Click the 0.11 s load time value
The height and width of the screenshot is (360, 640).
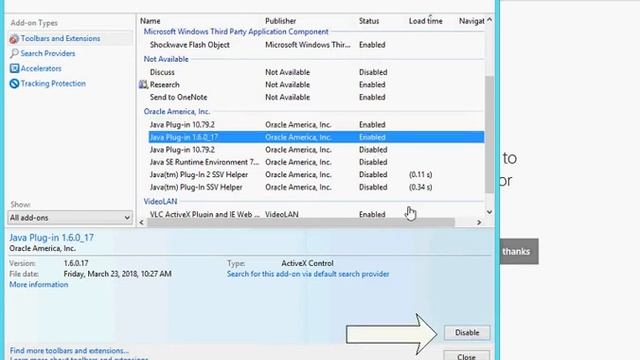point(420,175)
